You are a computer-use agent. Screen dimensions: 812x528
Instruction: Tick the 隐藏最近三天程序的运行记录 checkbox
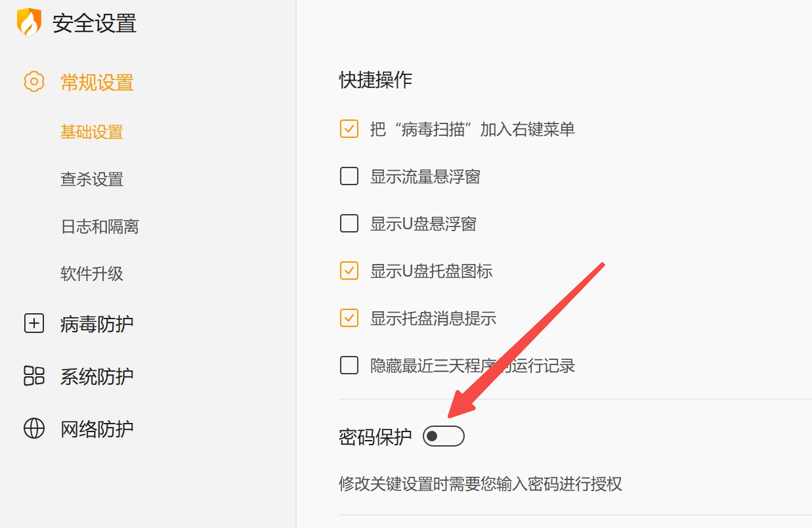(x=349, y=365)
